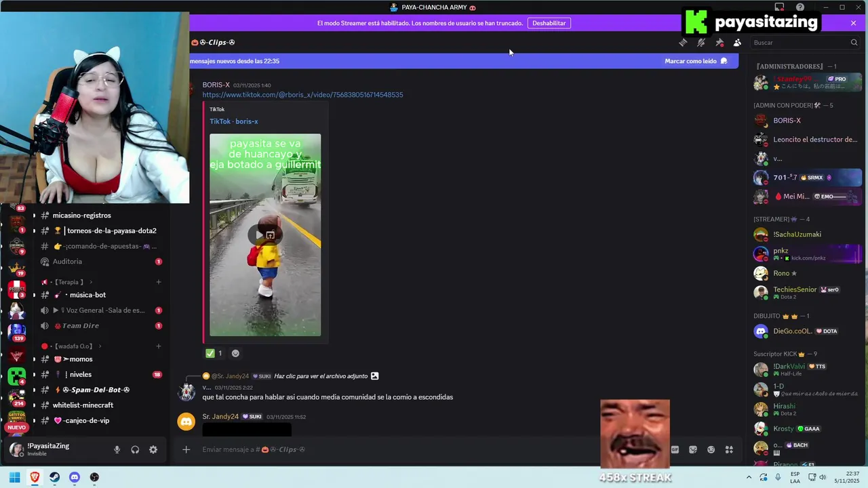Viewport: 868px width, 488px height.
Task: Click attachment icon on the reply preview
Action: 374,376
